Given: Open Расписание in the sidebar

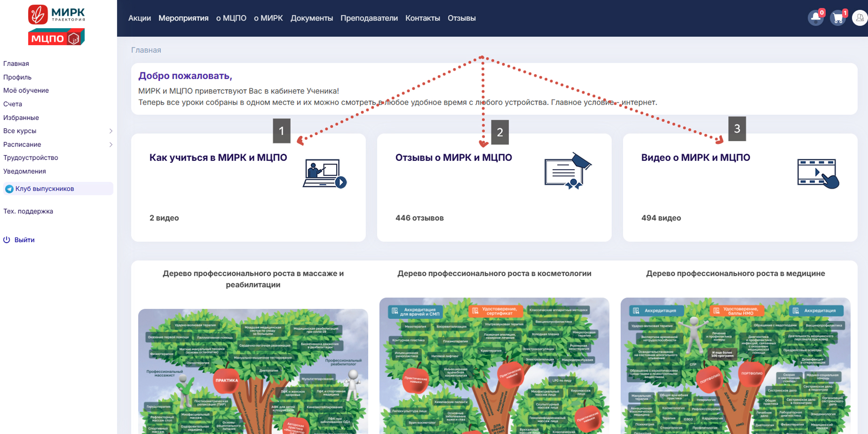Looking at the screenshot, I should point(22,144).
